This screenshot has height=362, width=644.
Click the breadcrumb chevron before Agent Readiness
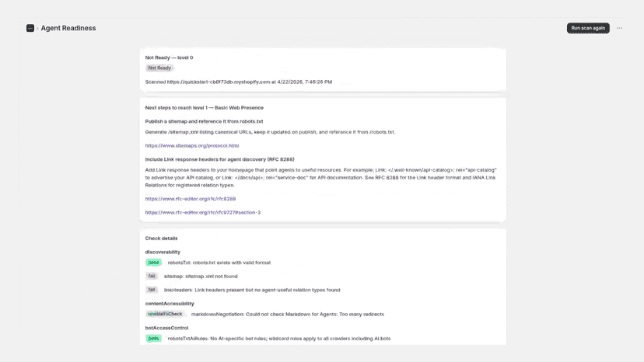[37, 28]
